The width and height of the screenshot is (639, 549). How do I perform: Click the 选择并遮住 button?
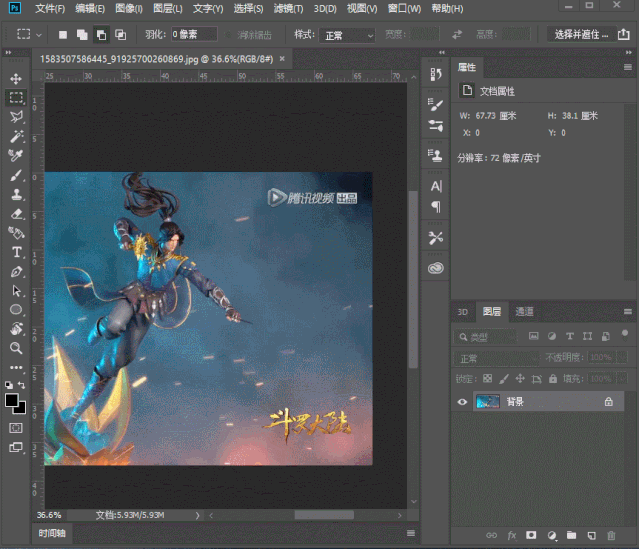(581, 35)
